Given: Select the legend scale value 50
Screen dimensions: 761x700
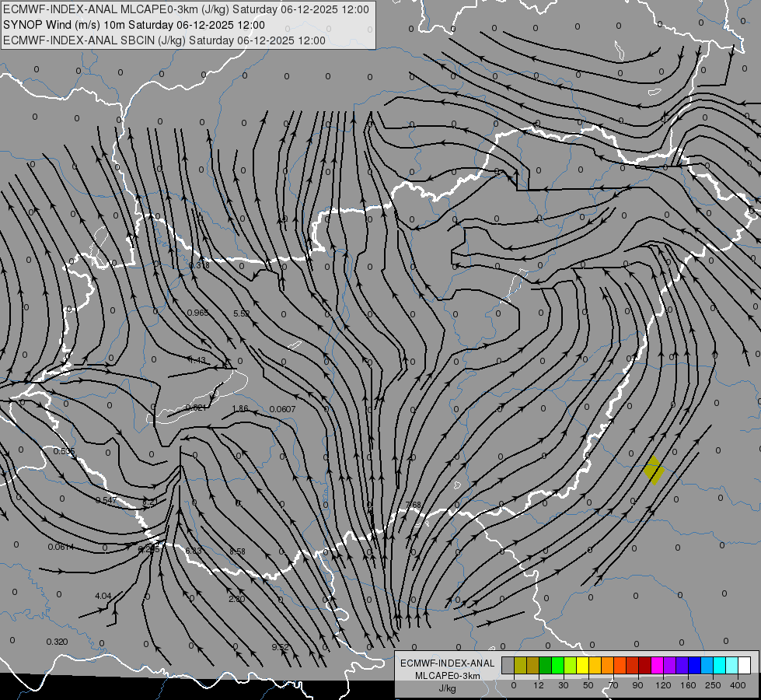Looking at the screenshot, I should (x=588, y=685).
